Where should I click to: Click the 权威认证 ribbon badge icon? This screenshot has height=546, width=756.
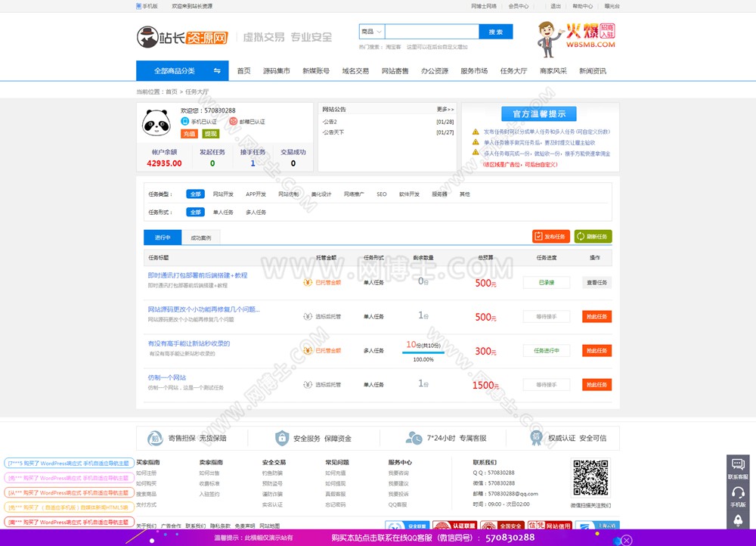click(536, 437)
